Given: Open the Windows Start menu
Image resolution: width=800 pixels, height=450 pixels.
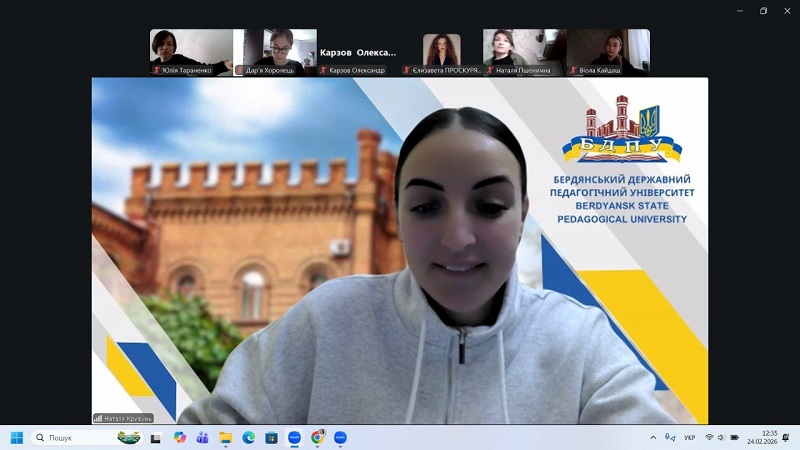Looking at the screenshot, I should [16, 437].
